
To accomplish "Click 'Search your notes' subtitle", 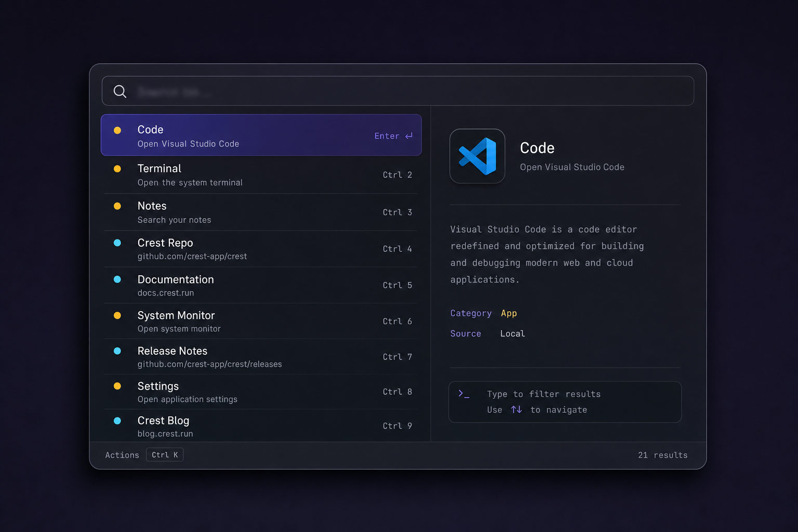I will click(175, 220).
